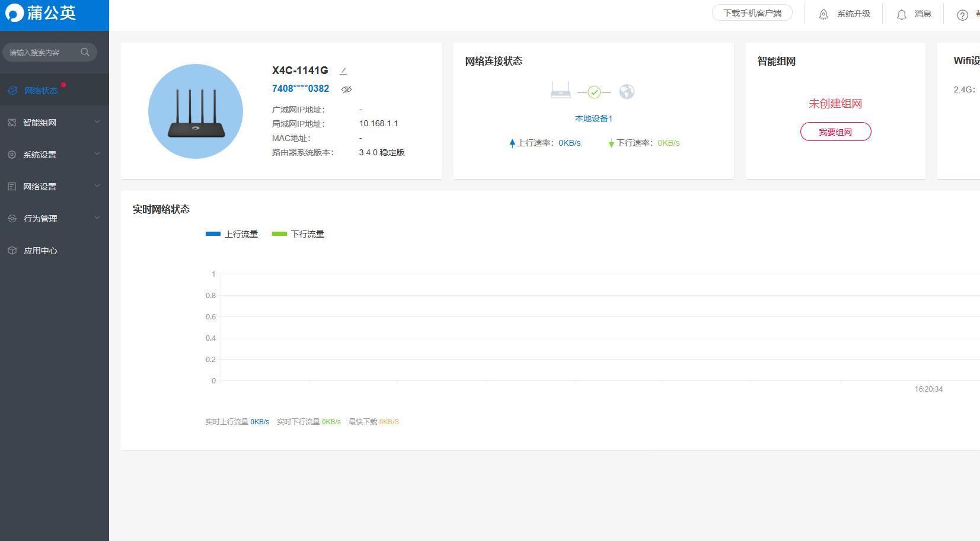Click the search magnifier icon in the sidebar
Screen dimensions: 980x541
click(x=85, y=52)
